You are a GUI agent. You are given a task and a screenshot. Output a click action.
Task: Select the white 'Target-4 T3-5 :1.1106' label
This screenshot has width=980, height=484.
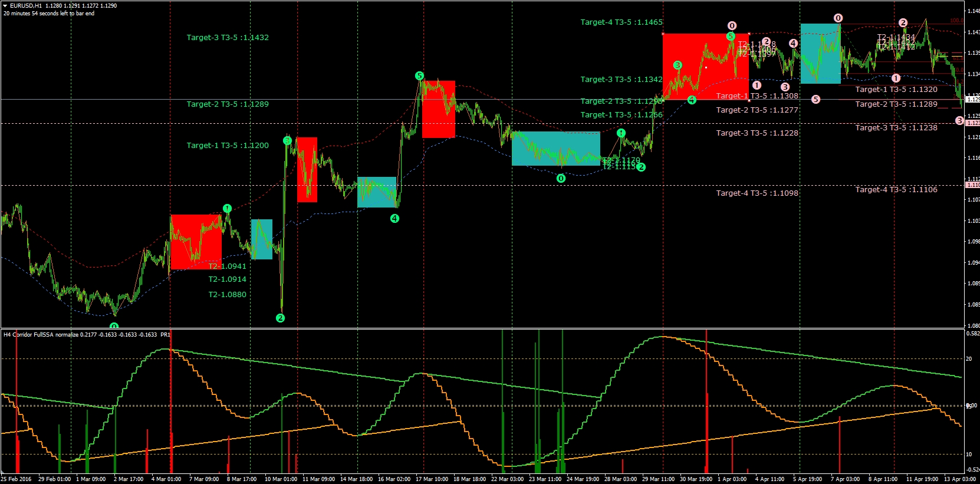click(x=896, y=189)
